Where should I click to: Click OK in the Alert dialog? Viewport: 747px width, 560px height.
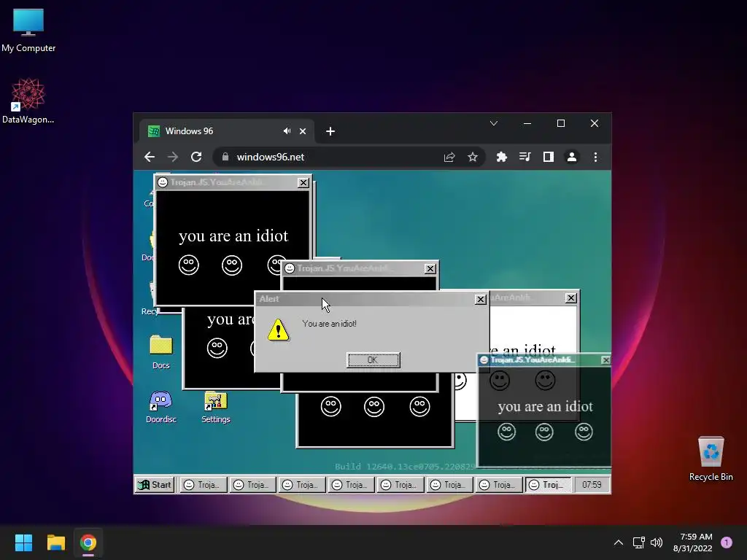click(373, 360)
